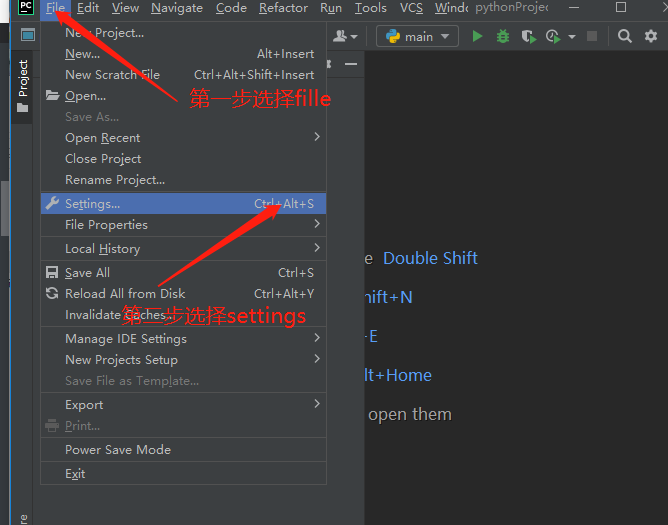Expand the Manage IDE Settings submenu

pyautogui.click(x=317, y=338)
